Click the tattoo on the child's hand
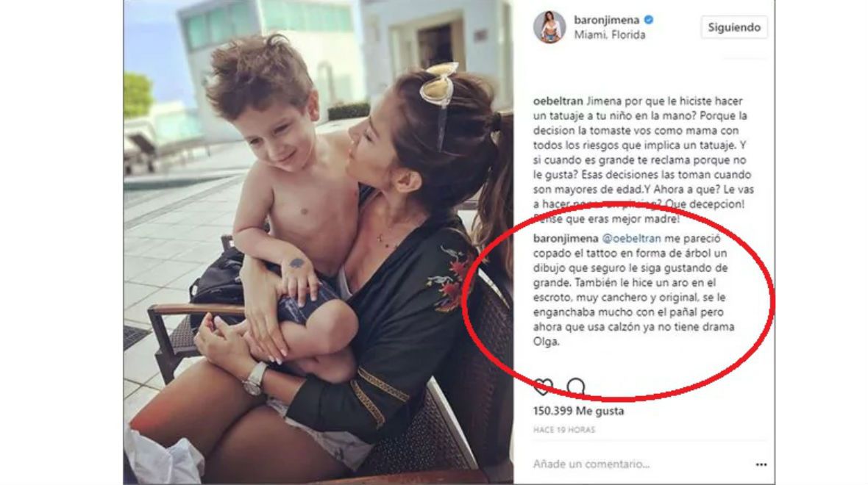868x485 pixels. (297, 263)
